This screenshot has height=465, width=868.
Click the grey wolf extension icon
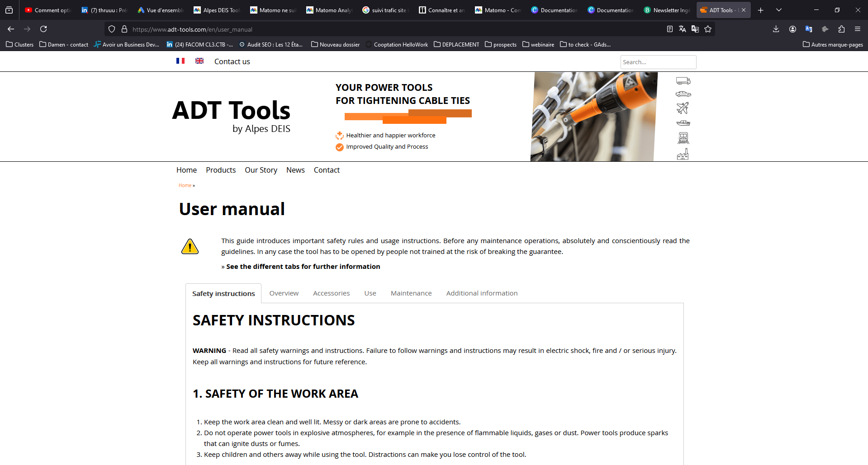click(825, 29)
